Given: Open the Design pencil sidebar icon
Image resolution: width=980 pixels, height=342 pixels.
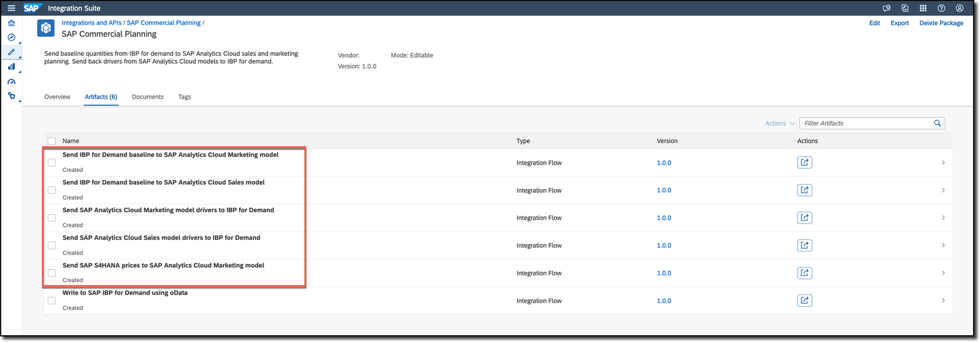Looking at the screenshot, I should [x=11, y=52].
